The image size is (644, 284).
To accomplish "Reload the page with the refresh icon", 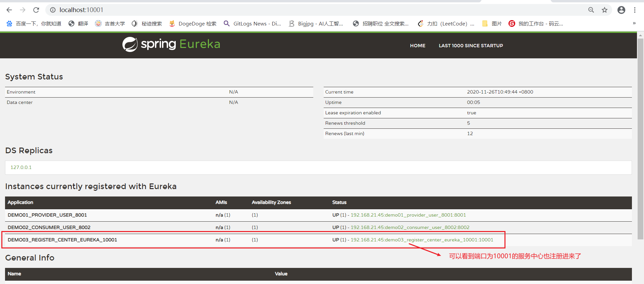I will coord(36,10).
